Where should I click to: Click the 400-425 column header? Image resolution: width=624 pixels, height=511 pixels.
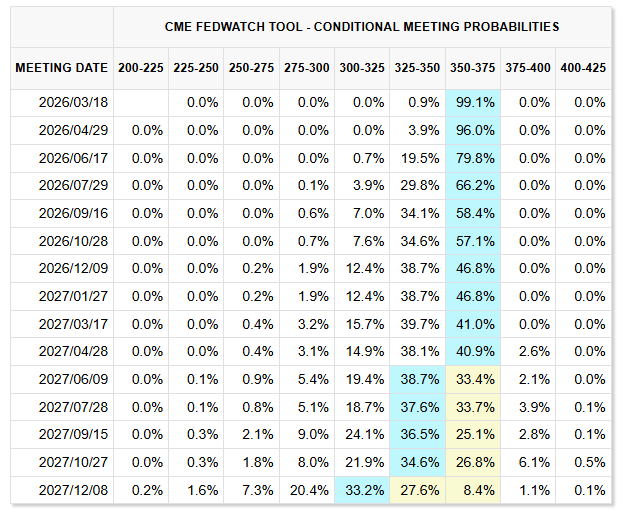click(x=583, y=68)
